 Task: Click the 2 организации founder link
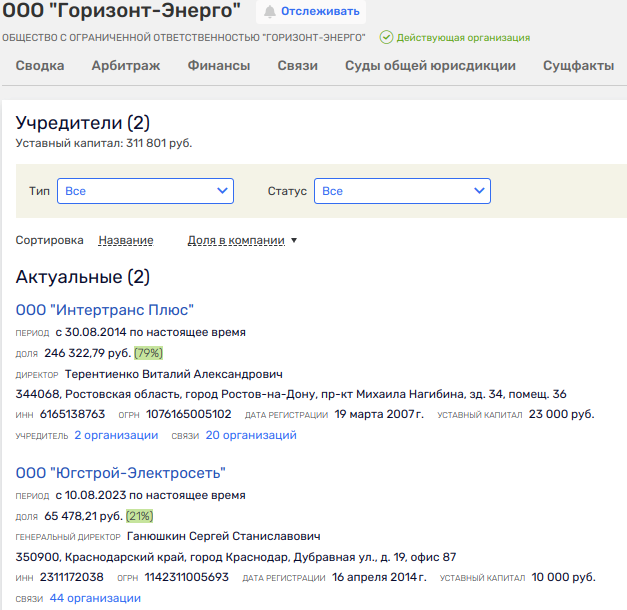click(116, 435)
